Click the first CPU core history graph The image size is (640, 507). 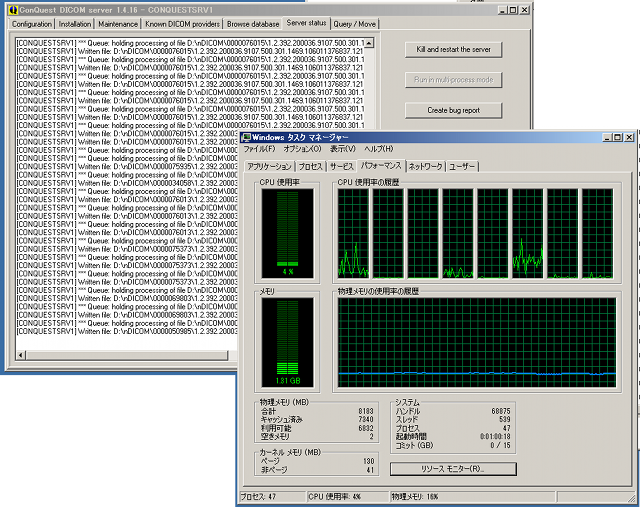(353, 233)
